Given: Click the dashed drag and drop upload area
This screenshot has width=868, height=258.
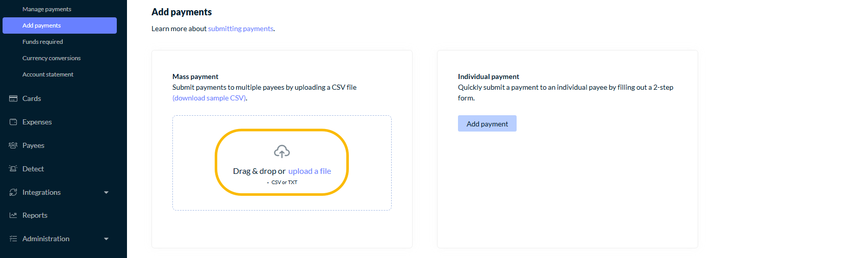Looking at the screenshot, I should pos(282,163).
